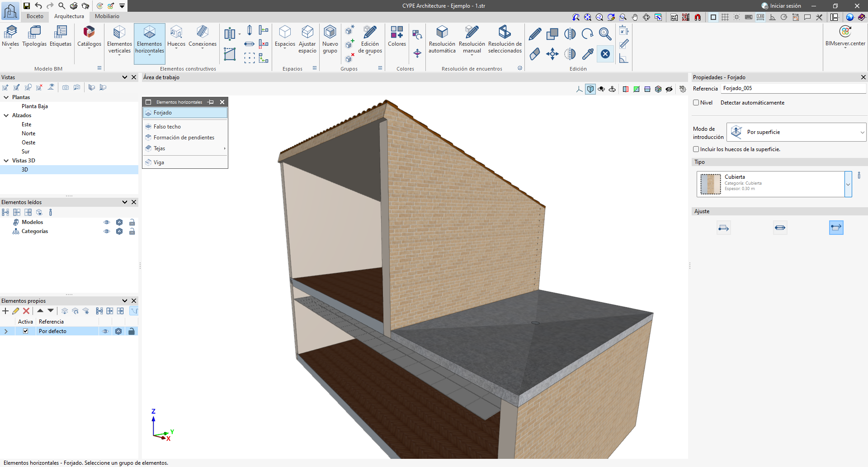Open the Huecos tool
This screenshot has width=868, height=467.
[x=176, y=36]
